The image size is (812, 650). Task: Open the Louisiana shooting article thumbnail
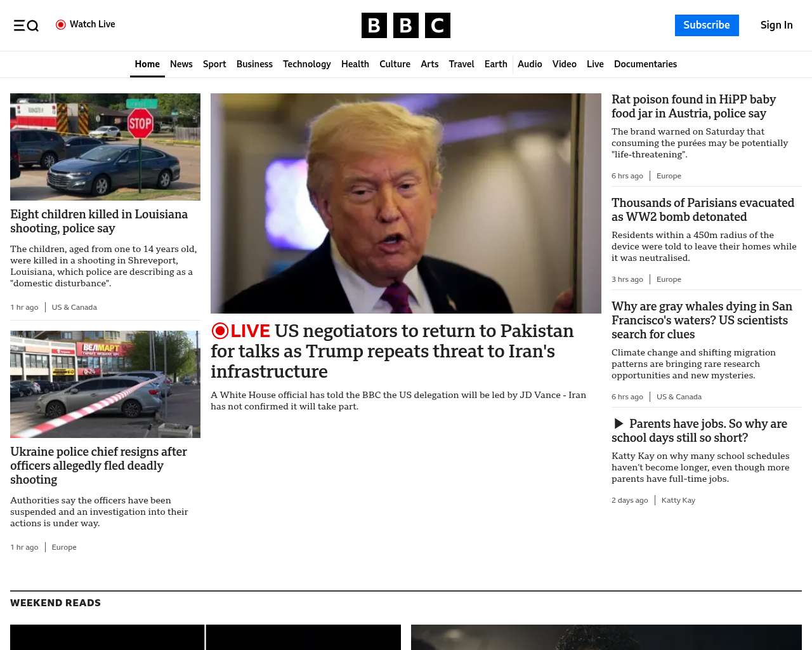105,147
